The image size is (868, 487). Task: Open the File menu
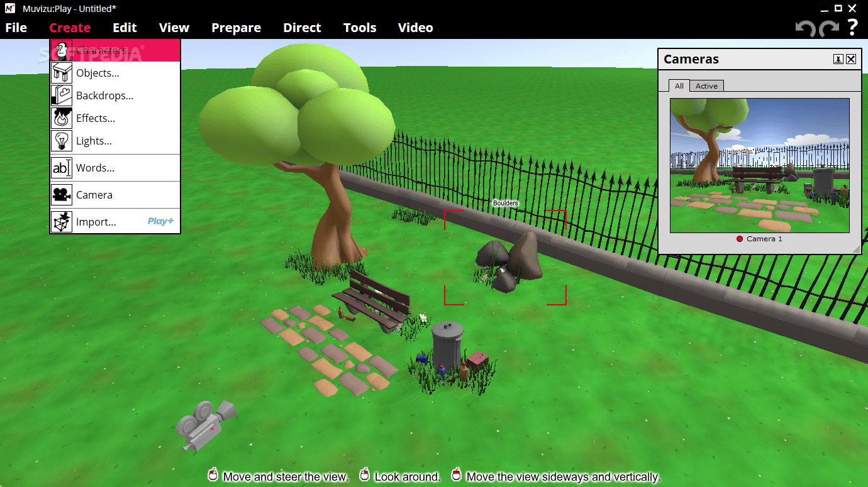coord(16,28)
